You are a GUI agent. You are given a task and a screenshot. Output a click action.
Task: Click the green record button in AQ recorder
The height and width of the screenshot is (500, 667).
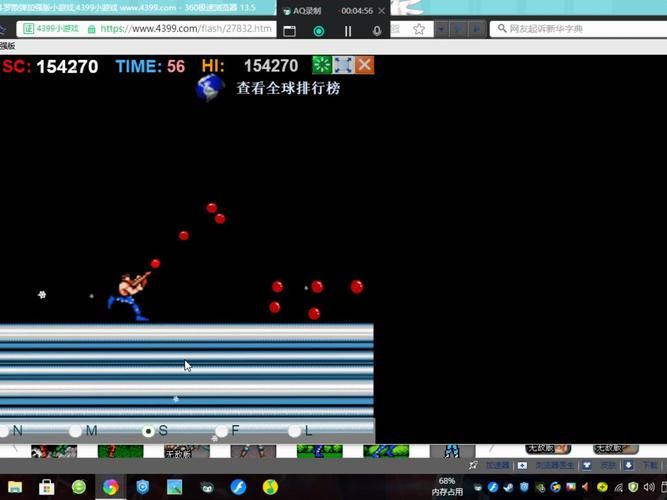[x=319, y=31]
